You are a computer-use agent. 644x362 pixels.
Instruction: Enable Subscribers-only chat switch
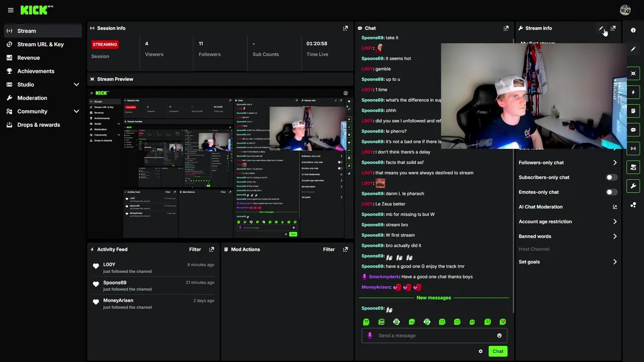[611, 177]
